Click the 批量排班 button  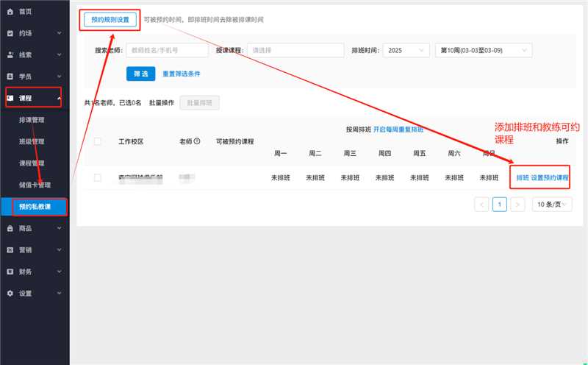pyautogui.click(x=199, y=102)
